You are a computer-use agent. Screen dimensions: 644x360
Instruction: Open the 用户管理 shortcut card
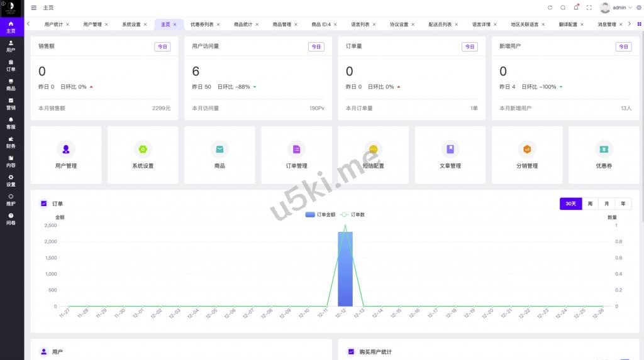tap(66, 155)
